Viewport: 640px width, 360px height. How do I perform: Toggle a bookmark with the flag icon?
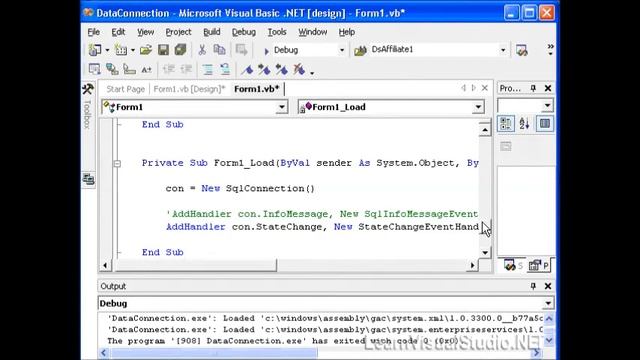(247, 69)
